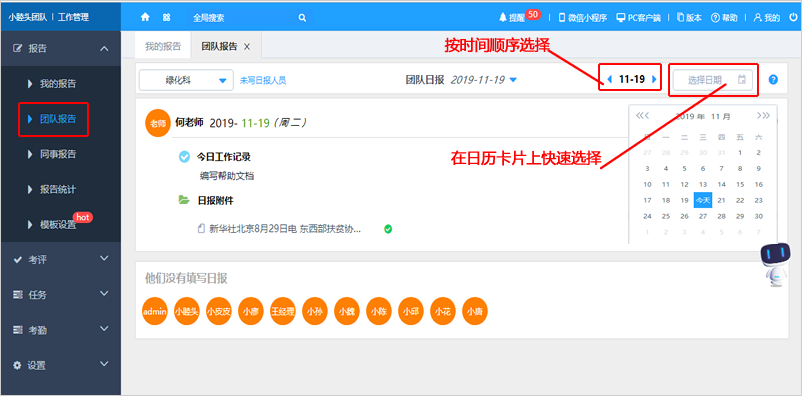Click the global search magnifier icon

(x=302, y=17)
